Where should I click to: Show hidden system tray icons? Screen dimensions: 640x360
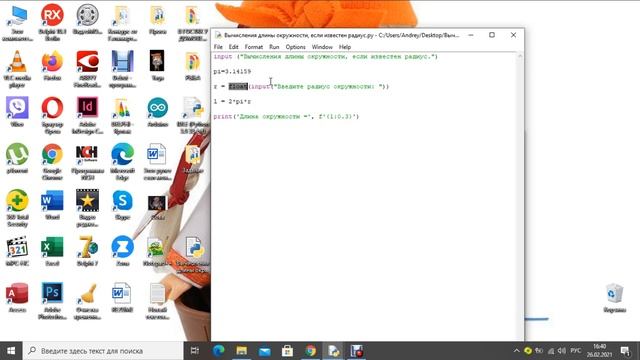[x=516, y=351]
